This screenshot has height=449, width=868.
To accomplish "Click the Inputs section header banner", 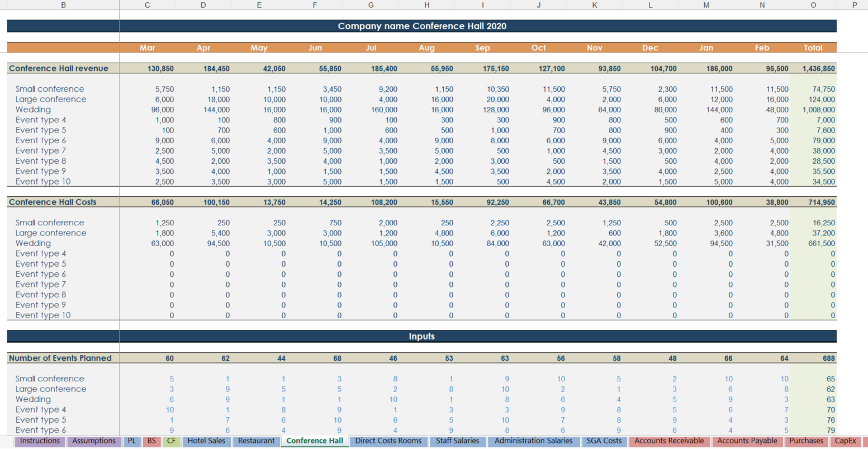I will (421, 336).
